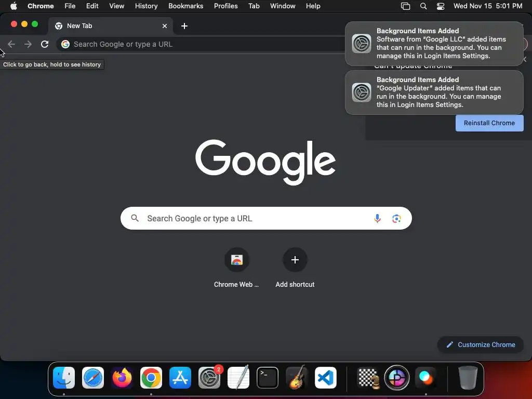
Task: Open the Bookmarks menu
Action: 186,6
